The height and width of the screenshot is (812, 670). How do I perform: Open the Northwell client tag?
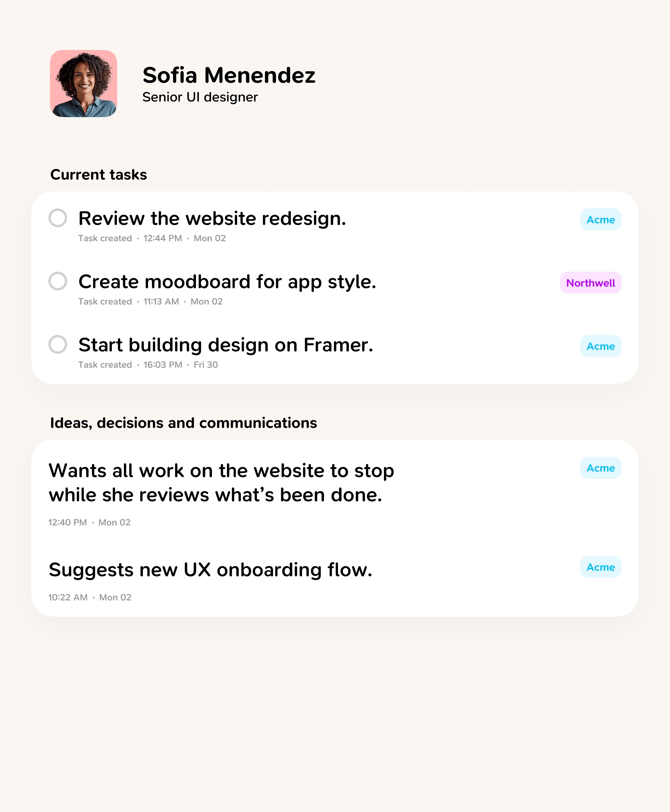(x=591, y=282)
